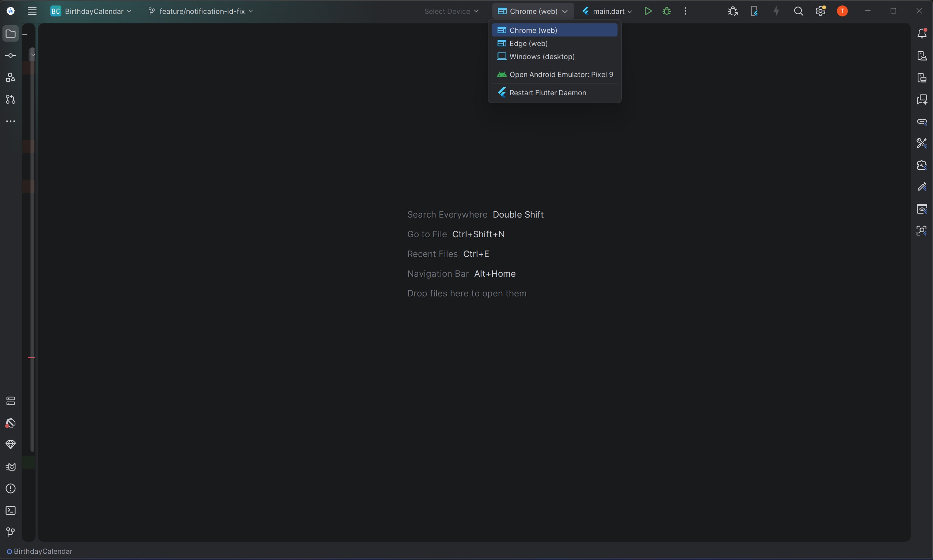Click the Recent Files hint text

click(432, 254)
